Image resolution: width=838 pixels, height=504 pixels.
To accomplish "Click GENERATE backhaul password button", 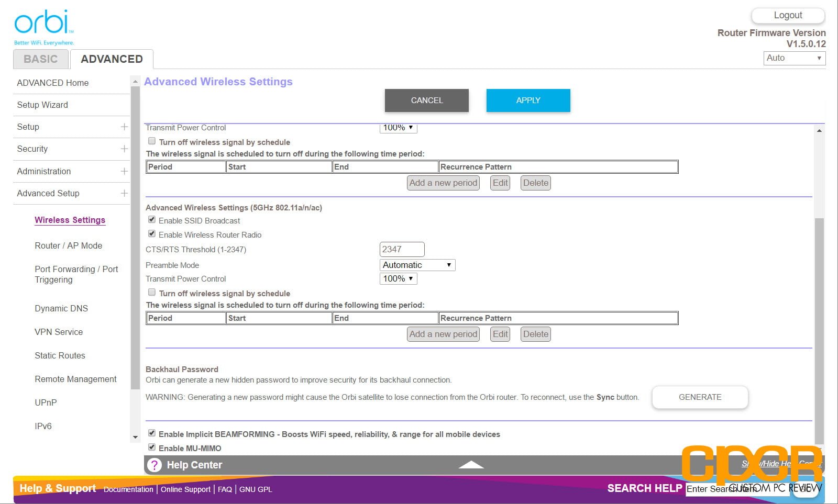I will (x=700, y=397).
